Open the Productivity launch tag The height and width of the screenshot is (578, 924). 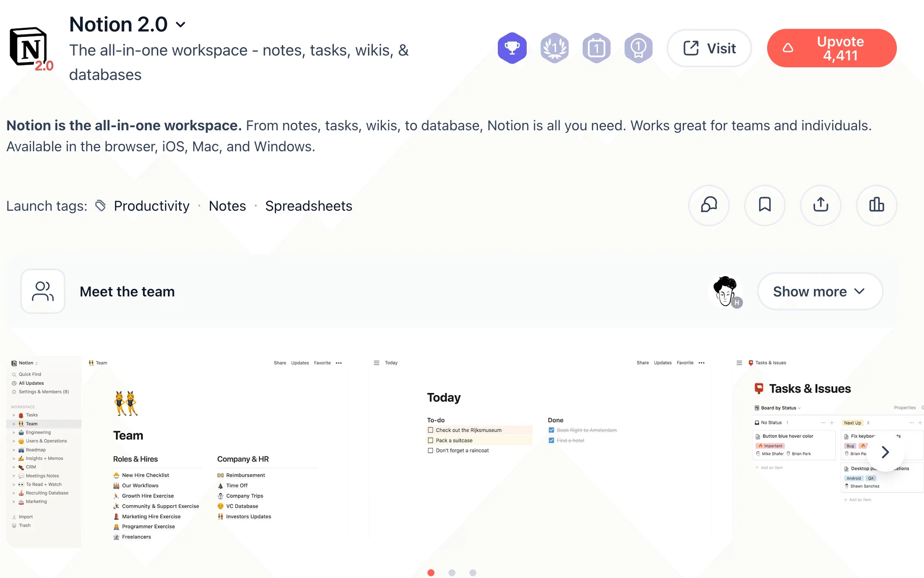pyautogui.click(x=152, y=206)
